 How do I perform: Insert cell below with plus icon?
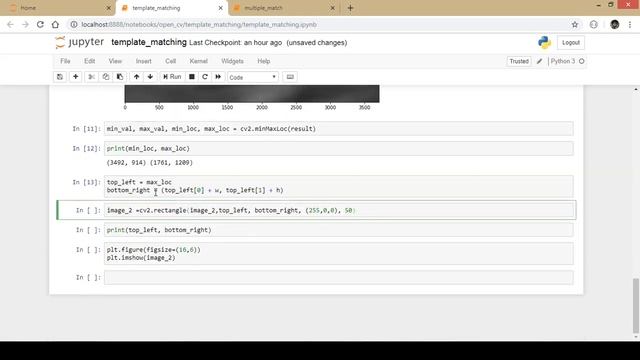pos(76,77)
